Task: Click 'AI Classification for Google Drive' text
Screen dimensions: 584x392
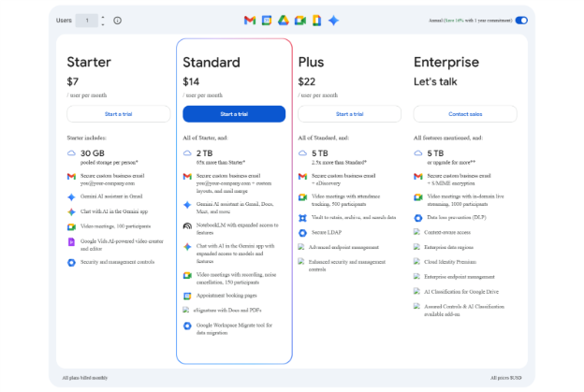Action: (461, 292)
